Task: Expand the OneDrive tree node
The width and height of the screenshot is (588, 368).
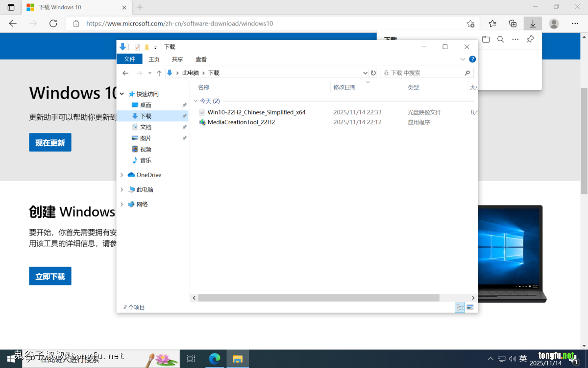Action: pyautogui.click(x=122, y=175)
